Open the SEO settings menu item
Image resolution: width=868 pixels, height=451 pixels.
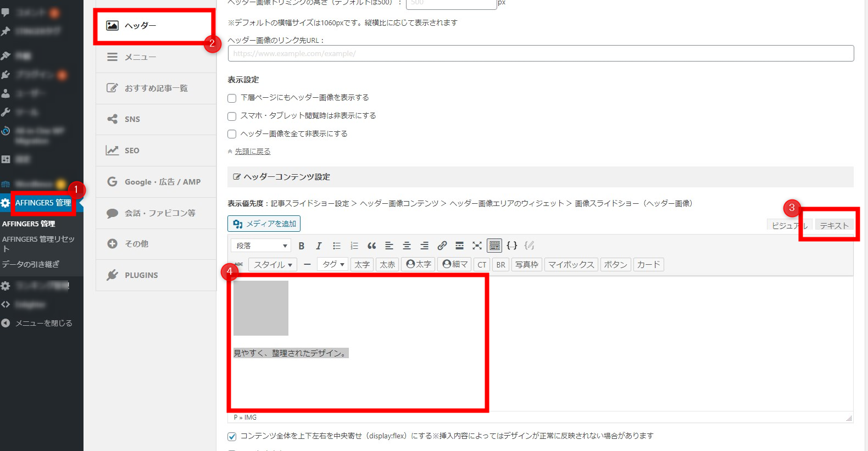[132, 151]
